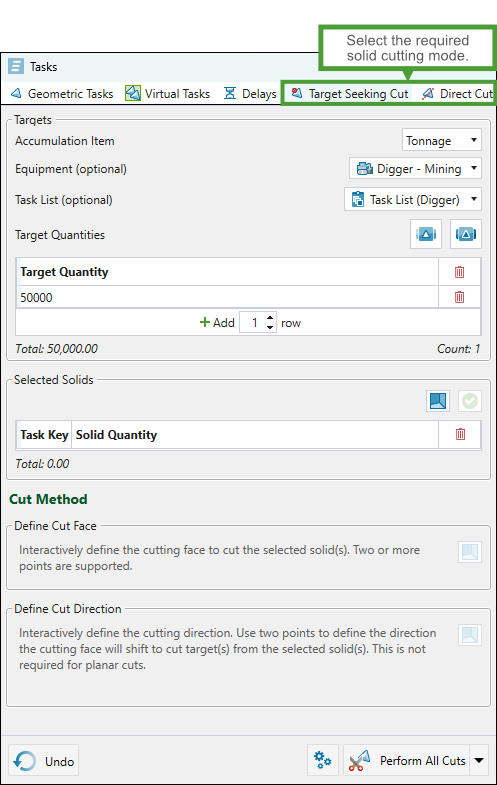
Task: Click Define Cut Face interactive icon
Action: pyautogui.click(x=470, y=552)
